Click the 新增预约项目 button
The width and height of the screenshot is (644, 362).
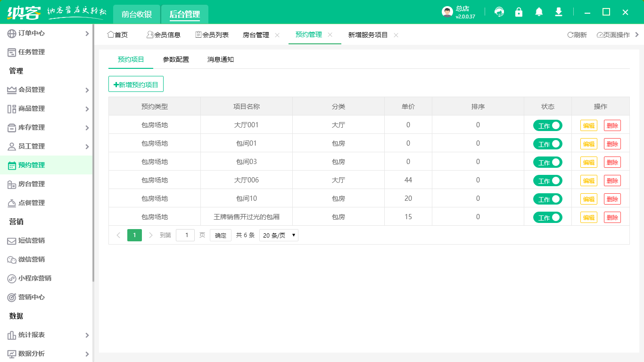click(136, 84)
